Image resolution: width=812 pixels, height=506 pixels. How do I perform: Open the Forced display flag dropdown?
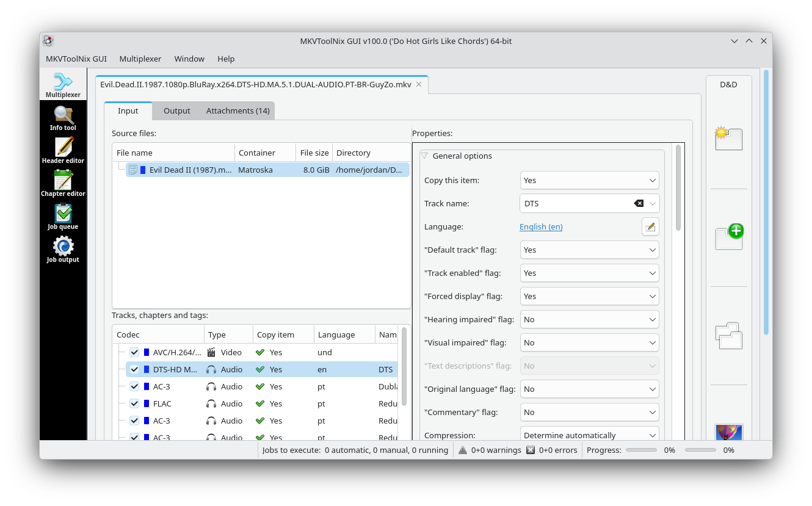point(589,296)
